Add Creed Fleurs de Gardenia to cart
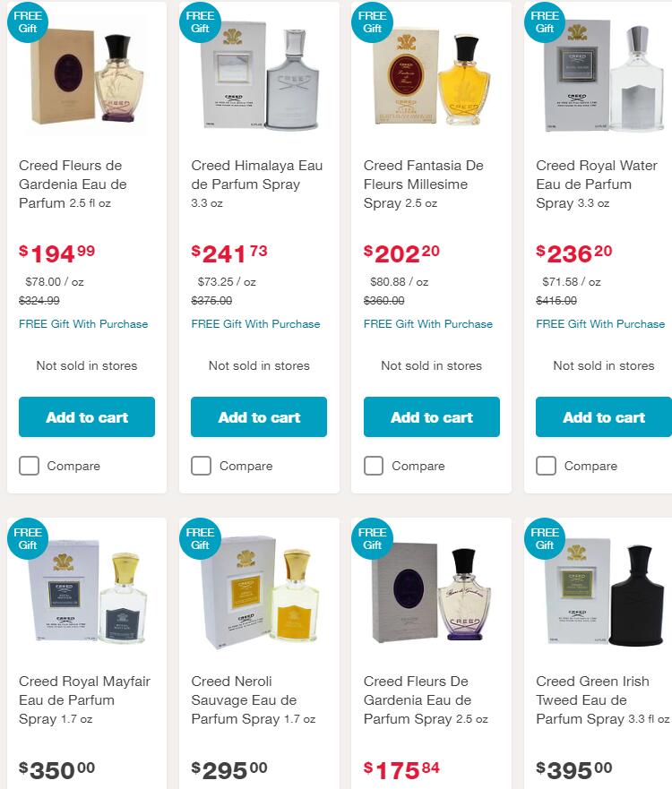Viewport: 672px width, 789px height. pos(87,417)
